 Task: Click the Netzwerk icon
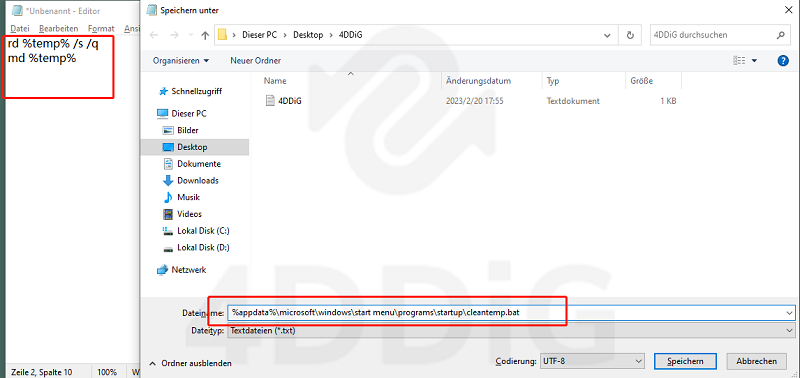pyautogui.click(x=162, y=269)
